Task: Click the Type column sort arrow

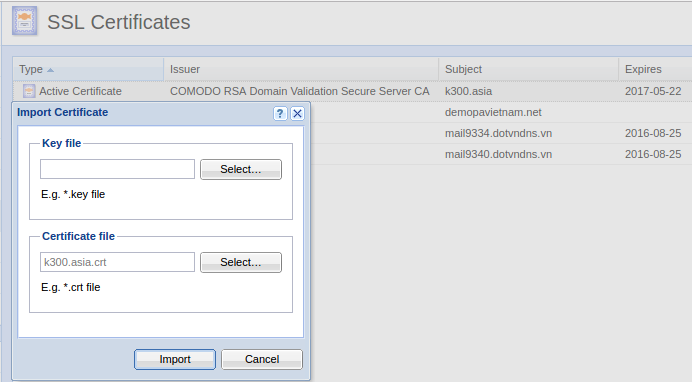Action: point(50,70)
